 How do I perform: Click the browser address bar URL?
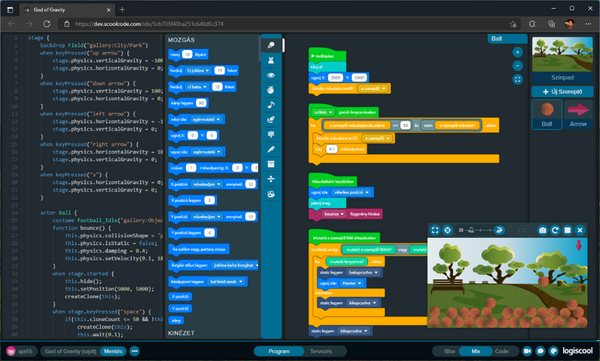[x=149, y=24]
